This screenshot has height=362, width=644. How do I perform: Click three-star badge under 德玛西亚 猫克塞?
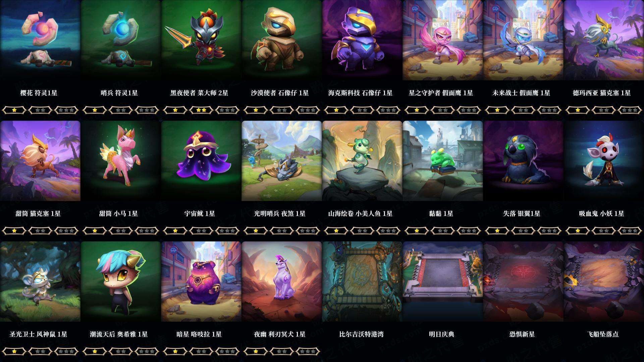(630, 110)
